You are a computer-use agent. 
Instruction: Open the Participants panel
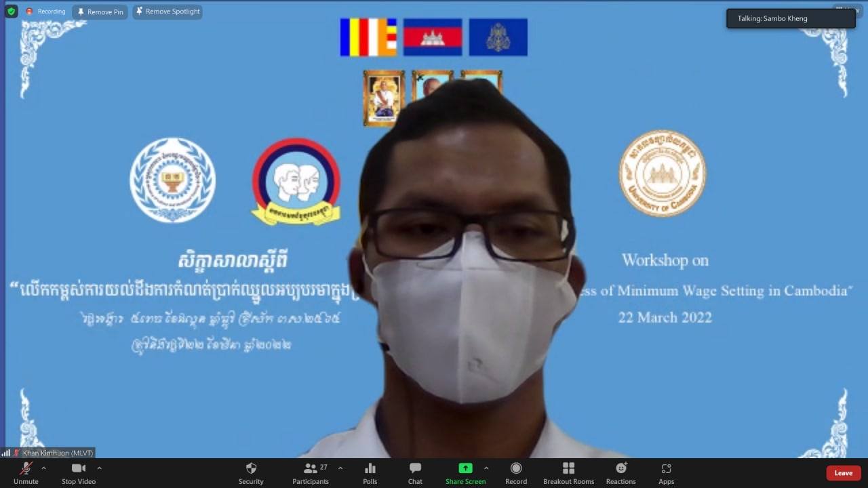pos(311,472)
